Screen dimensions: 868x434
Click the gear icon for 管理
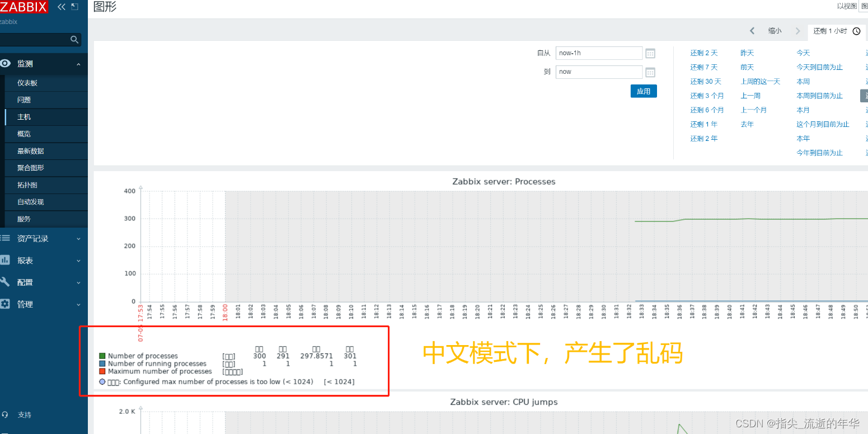coord(5,304)
